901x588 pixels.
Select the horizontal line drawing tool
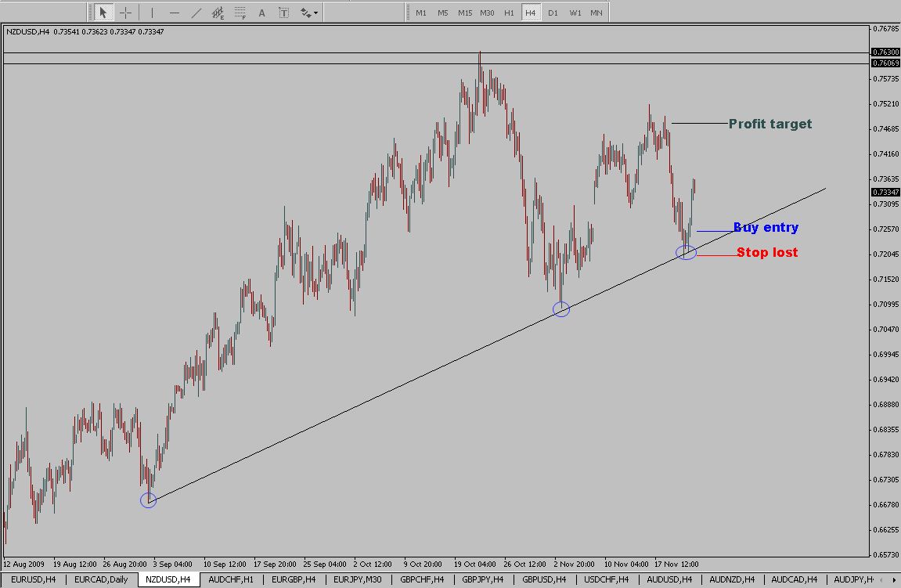(x=174, y=13)
